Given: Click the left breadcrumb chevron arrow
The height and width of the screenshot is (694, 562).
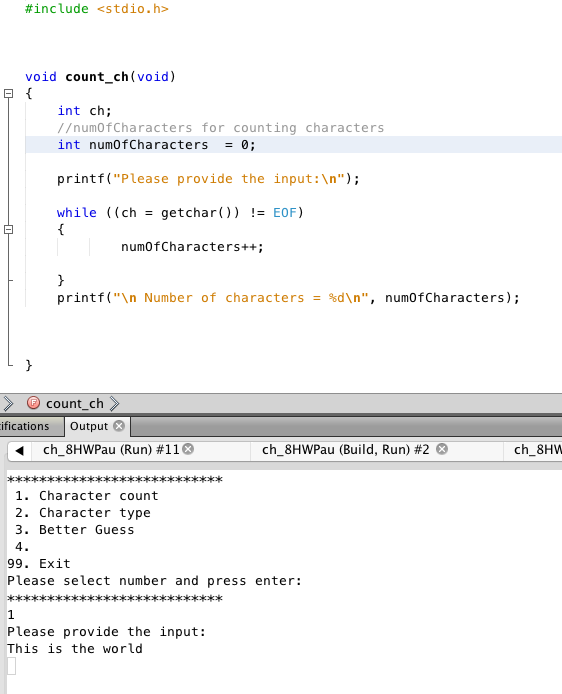Looking at the screenshot, I should pyautogui.click(x=8, y=403).
